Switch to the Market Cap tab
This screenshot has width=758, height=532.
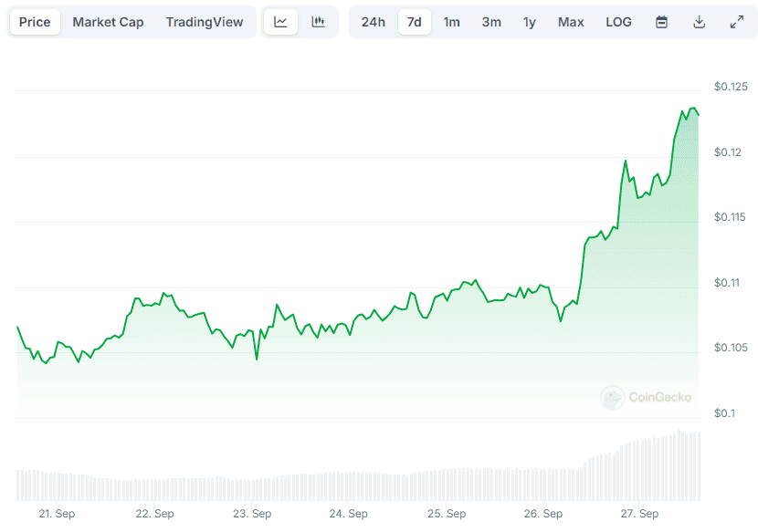(108, 22)
